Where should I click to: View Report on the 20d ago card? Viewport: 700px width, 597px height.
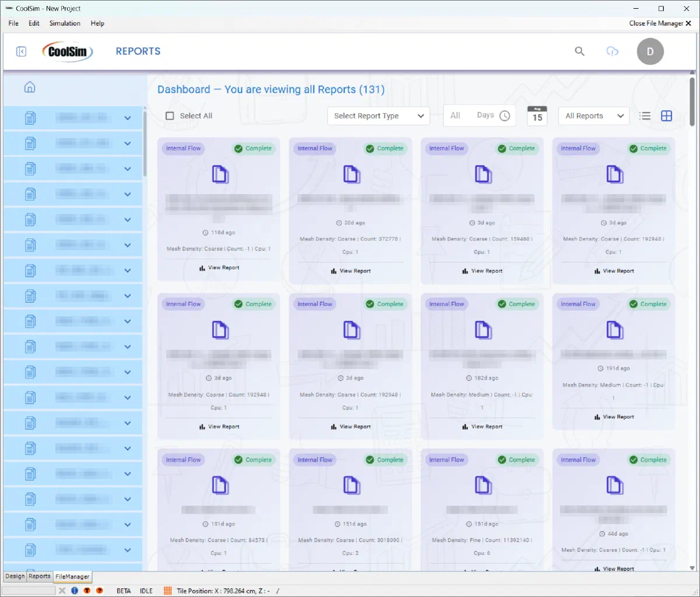[x=351, y=271]
